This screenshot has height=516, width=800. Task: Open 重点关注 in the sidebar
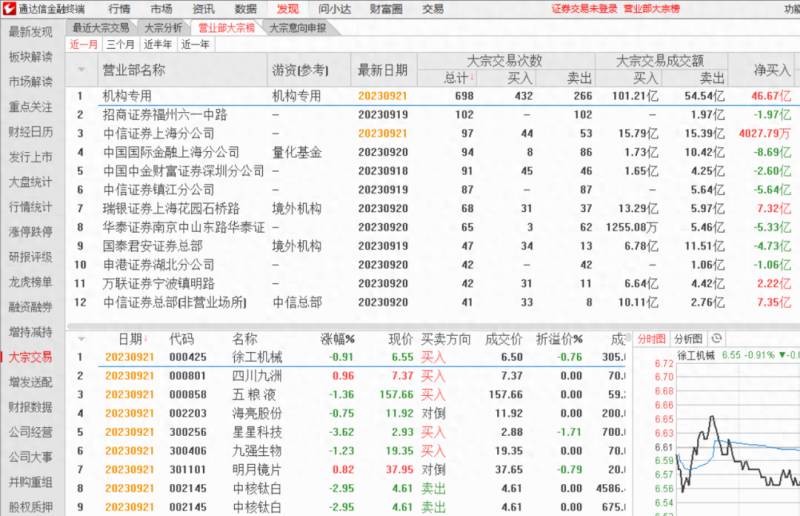pyautogui.click(x=31, y=107)
